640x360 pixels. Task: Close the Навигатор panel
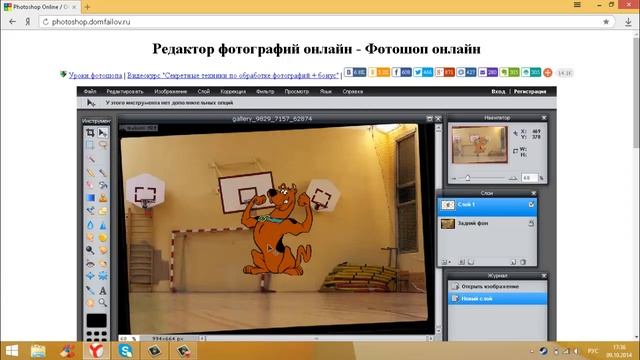(x=544, y=118)
